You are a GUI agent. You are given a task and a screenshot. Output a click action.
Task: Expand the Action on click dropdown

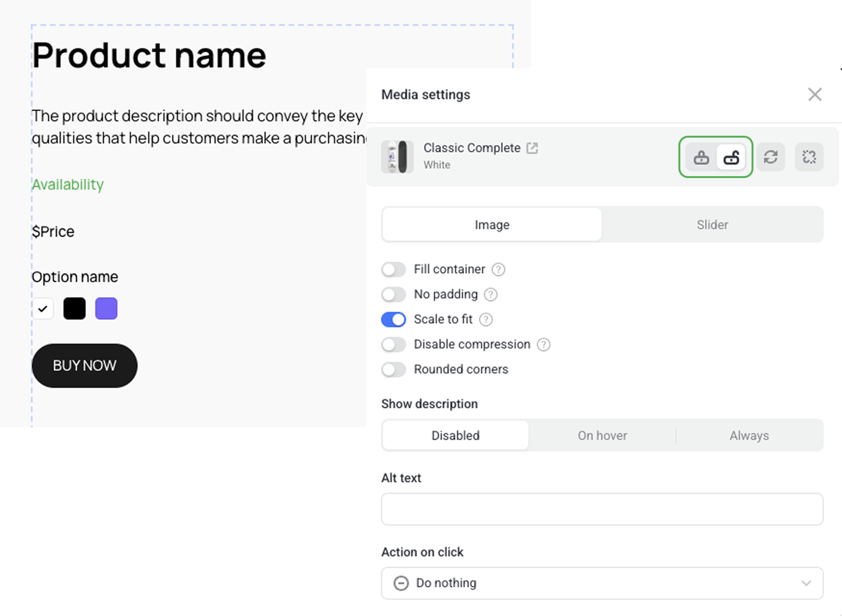[602, 583]
